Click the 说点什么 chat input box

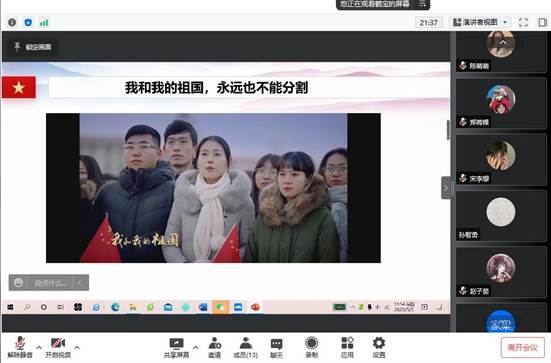point(49,283)
